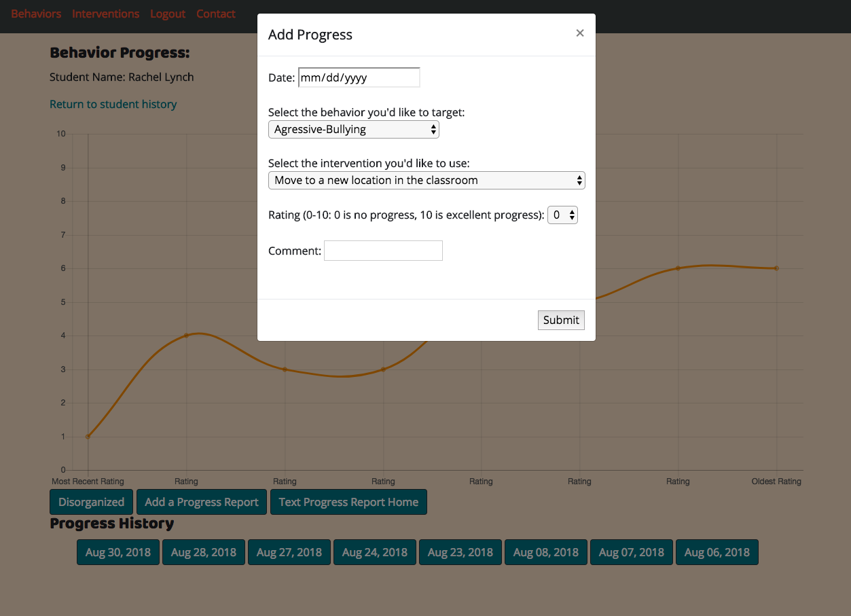Close the Add Progress dialog
Viewport: 851px width, 616px height.
(x=580, y=33)
